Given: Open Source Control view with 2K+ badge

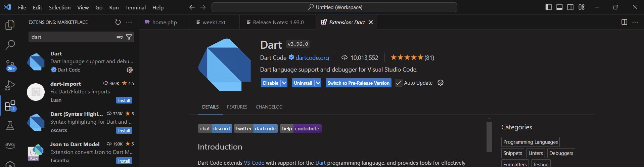Looking at the screenshot, I should pos(10,65).
